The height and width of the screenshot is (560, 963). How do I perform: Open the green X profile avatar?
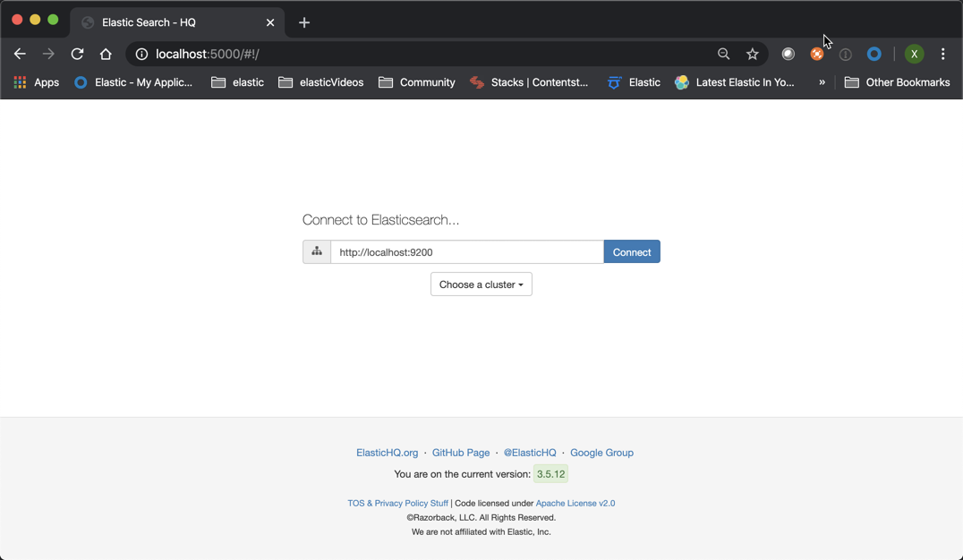coord(914,54)
